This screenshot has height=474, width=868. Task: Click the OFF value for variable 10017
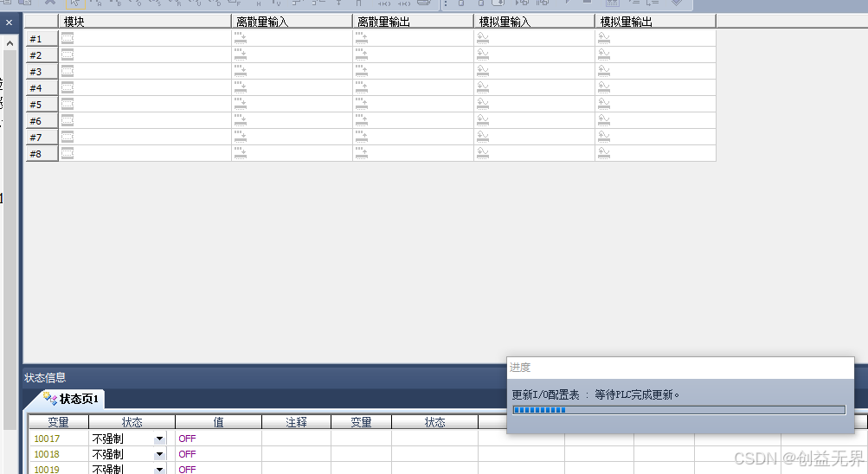[187, 439]
